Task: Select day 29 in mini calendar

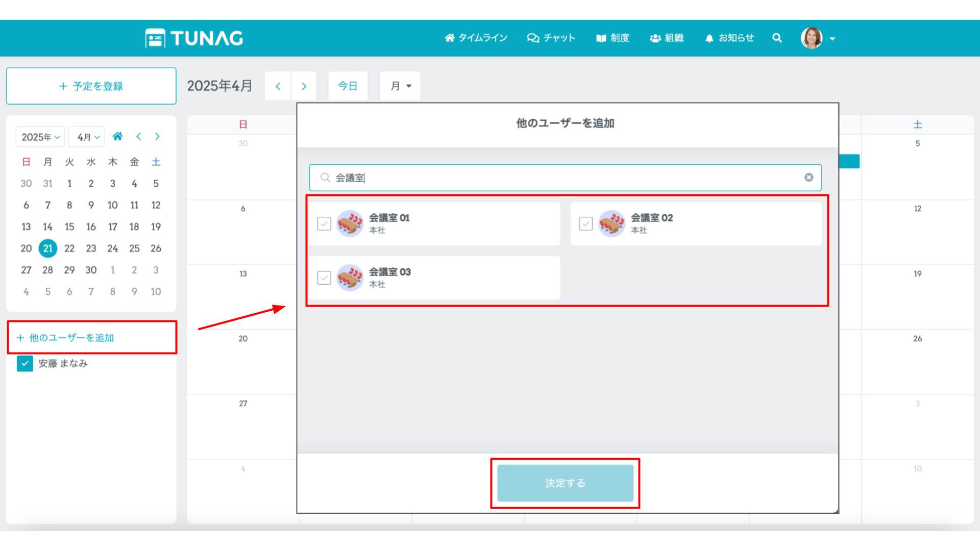Action: [69, 270]
